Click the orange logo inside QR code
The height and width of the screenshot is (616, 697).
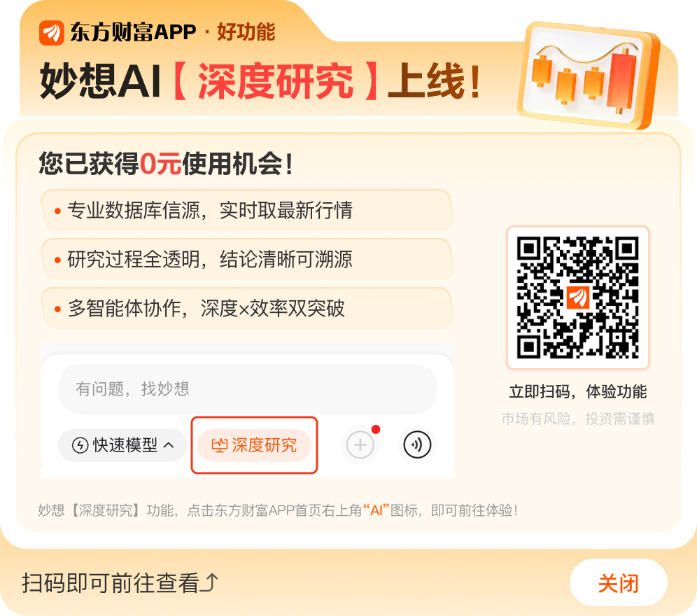578,297
